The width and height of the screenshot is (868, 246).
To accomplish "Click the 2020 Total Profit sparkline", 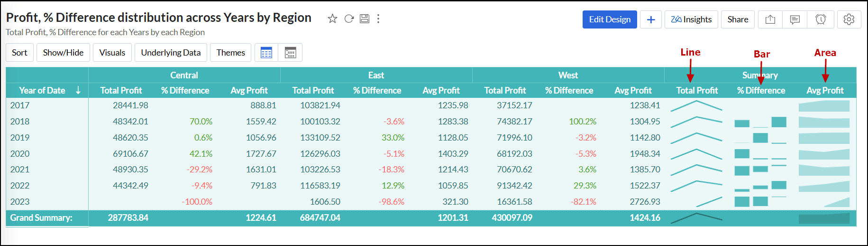I will tap(696, 154).
